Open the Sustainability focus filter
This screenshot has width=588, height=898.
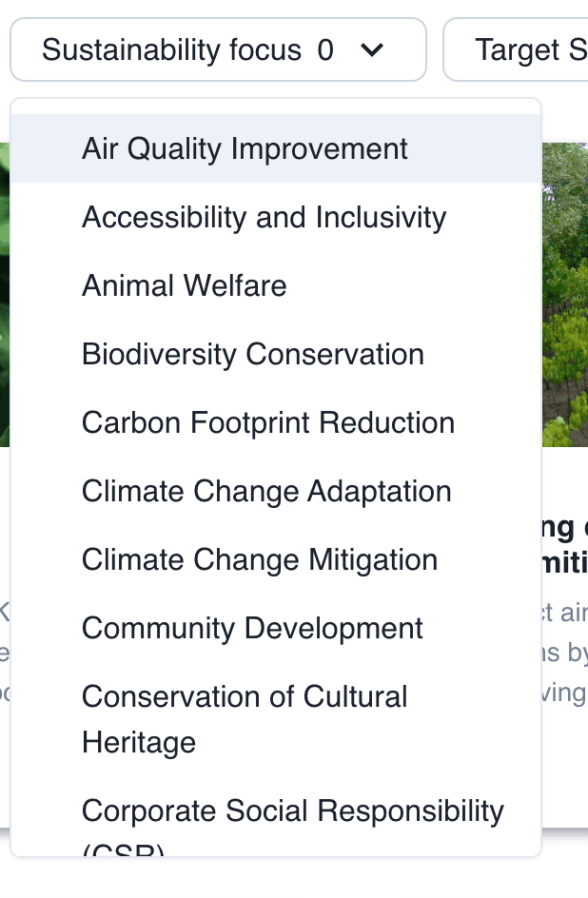(218, 49)
